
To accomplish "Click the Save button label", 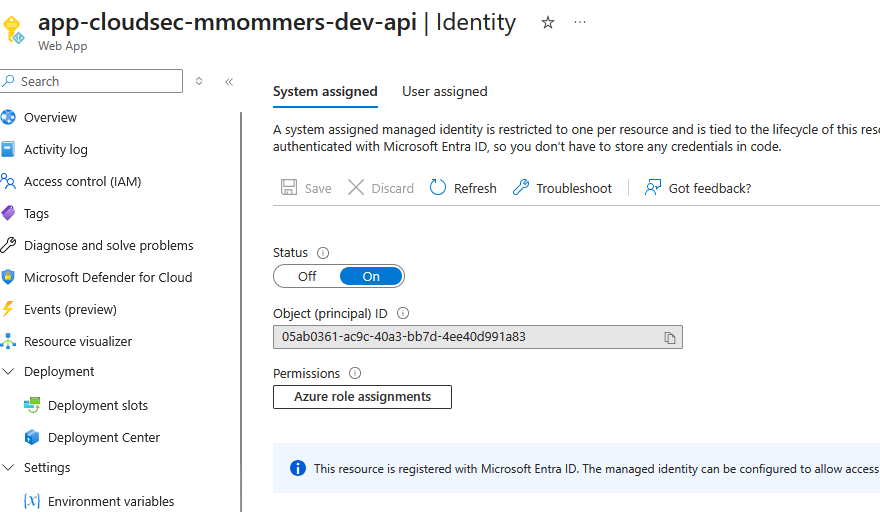I will coord(318,188).
